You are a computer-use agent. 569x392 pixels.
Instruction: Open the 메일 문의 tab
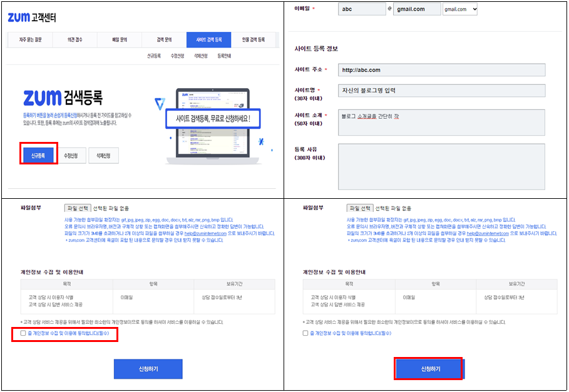coord(120,40)
